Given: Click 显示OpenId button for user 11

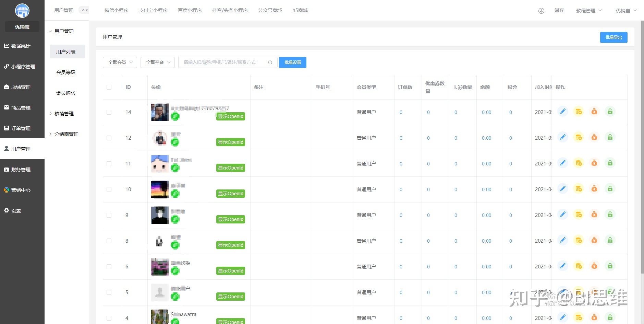Looking at the screenshot, I should coord(231,168).
